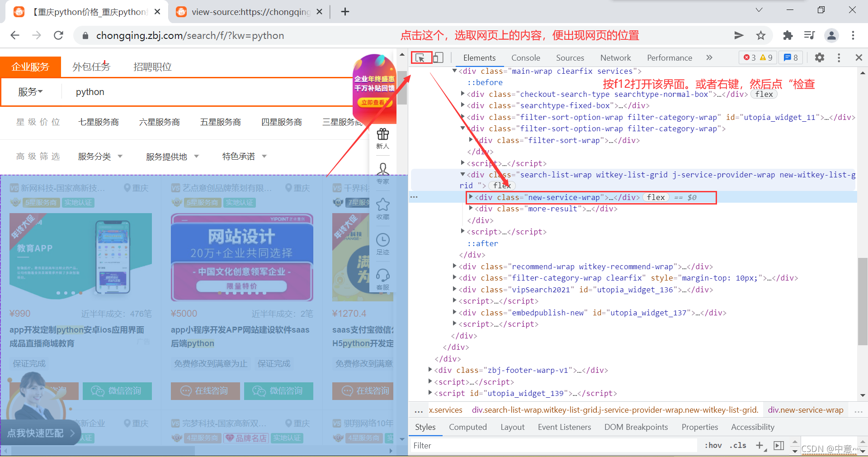The image size is (868, 457).
Task: Show more DevTools tabs chevron
Action: point(709,57)
